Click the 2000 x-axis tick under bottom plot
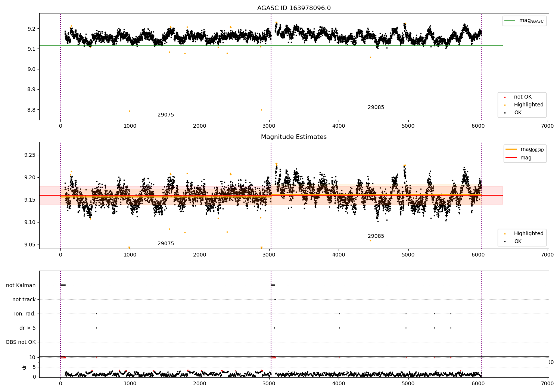The height and width of the screenshot is (392, 560). [x=200, y=383]
